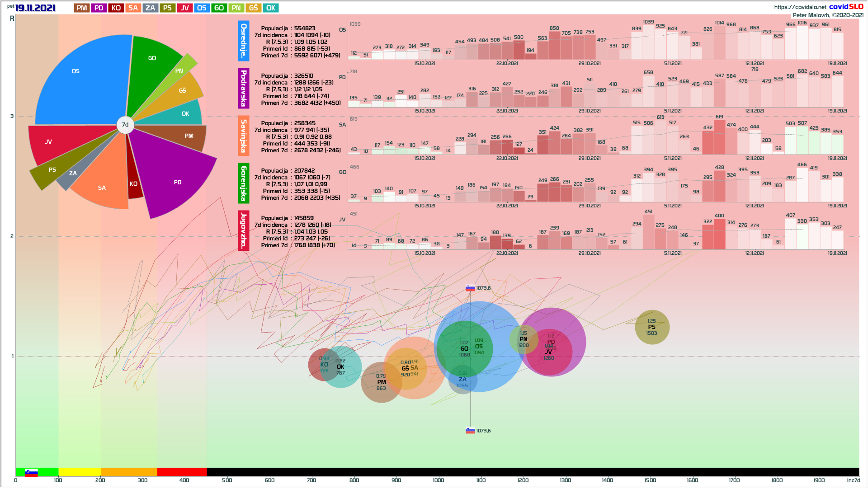The width and height of the screenshot is (868, 488).
Task: Select the OS region tag in header
Action: tap(202, 8)
